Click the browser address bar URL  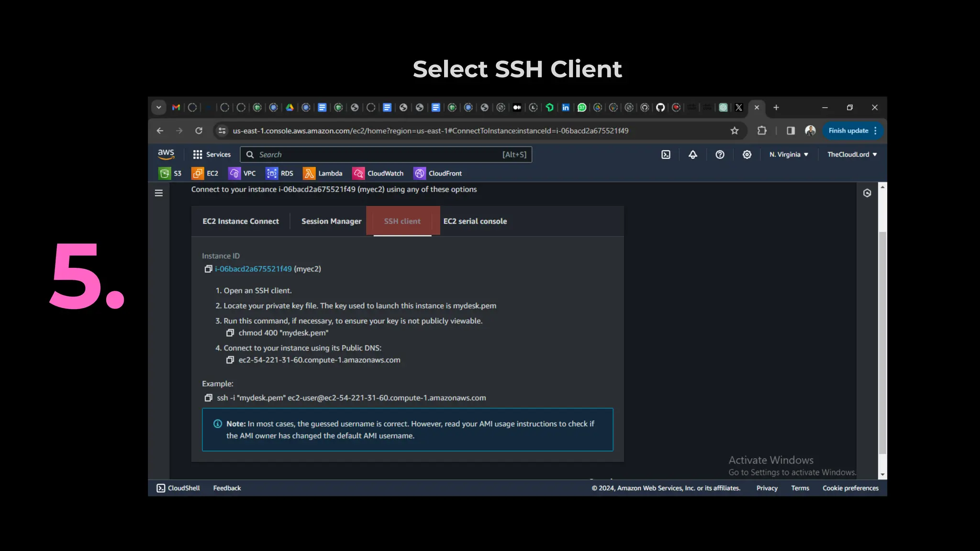(431, 131)
